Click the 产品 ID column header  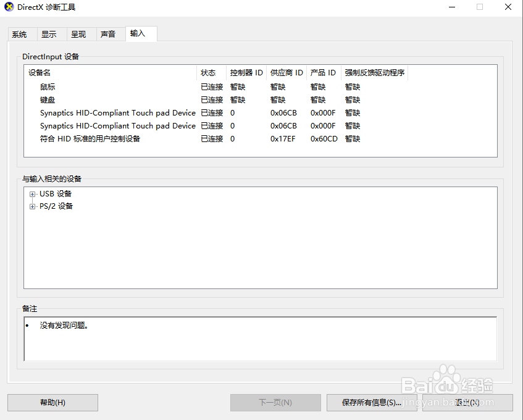tap(324, 73)
